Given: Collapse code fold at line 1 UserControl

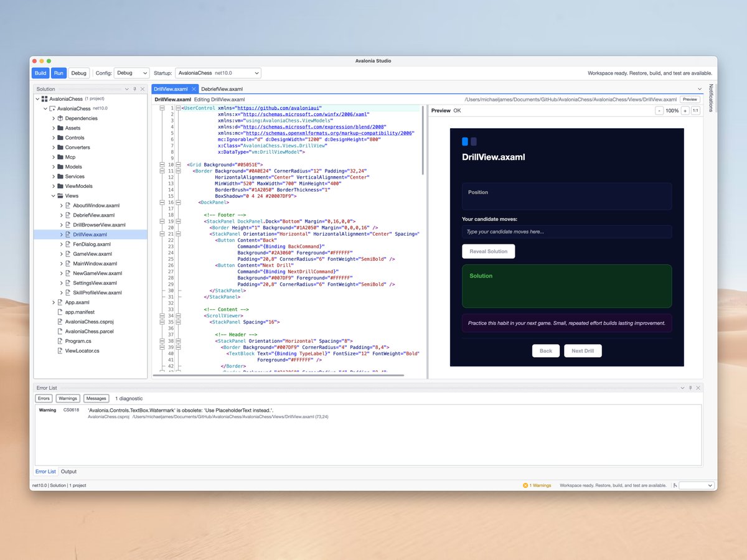Looking at the screenshot, I should click(x=177, y=108).
